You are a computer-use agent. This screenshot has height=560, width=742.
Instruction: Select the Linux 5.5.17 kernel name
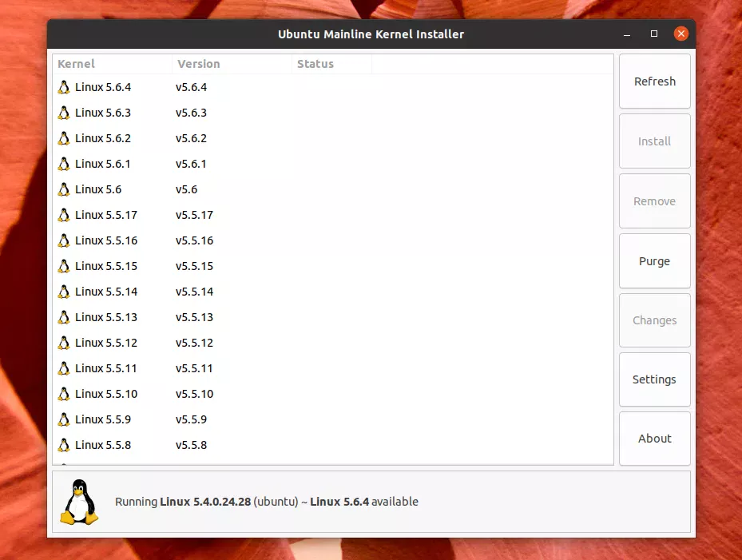(x=106, y=215)
